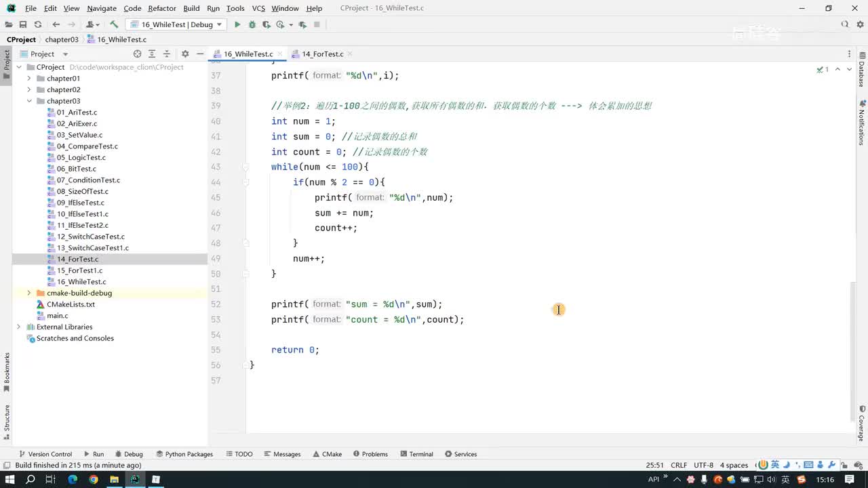This screenshot has width=868, height=488.
Task: Build the project with hammer icon
Action: [114, 24]
